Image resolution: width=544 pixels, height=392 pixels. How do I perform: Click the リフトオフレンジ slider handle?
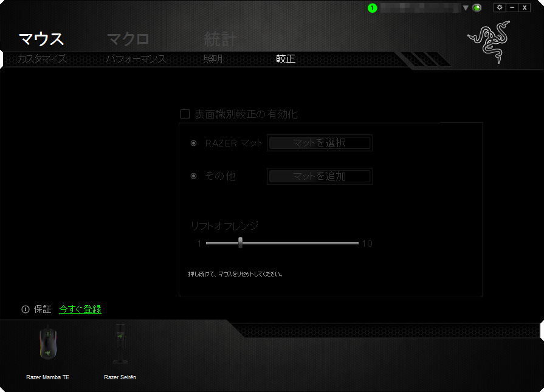pyautogui.click(x=241, y=242)
